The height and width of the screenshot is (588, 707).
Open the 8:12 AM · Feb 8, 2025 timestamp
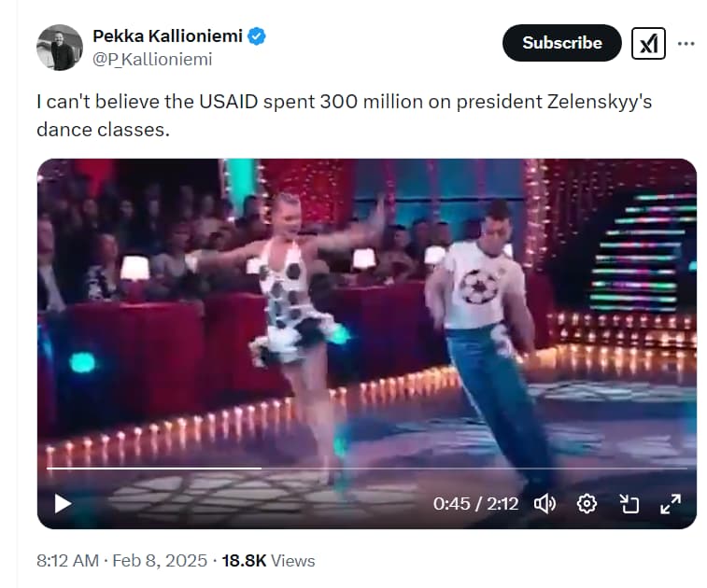pos(121,561)
